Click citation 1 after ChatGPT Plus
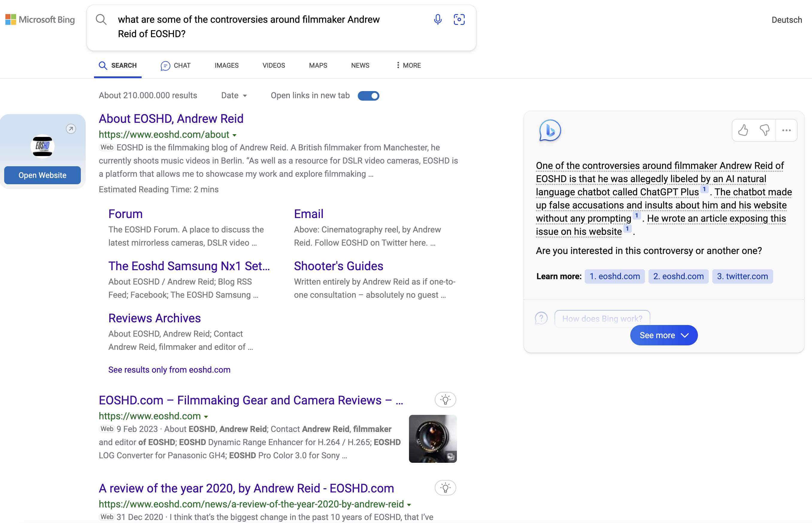Screen dimensions: 812x523 [704, 189]
